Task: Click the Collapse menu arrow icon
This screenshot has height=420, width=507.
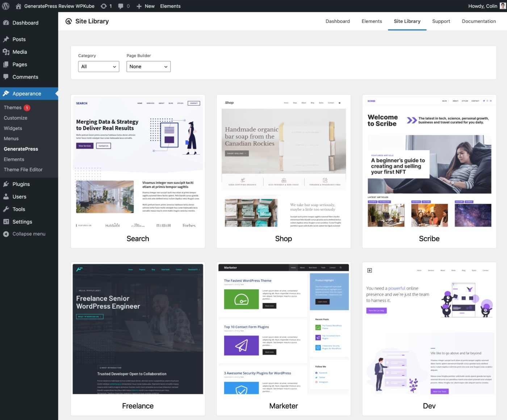Action: (6, 234)
